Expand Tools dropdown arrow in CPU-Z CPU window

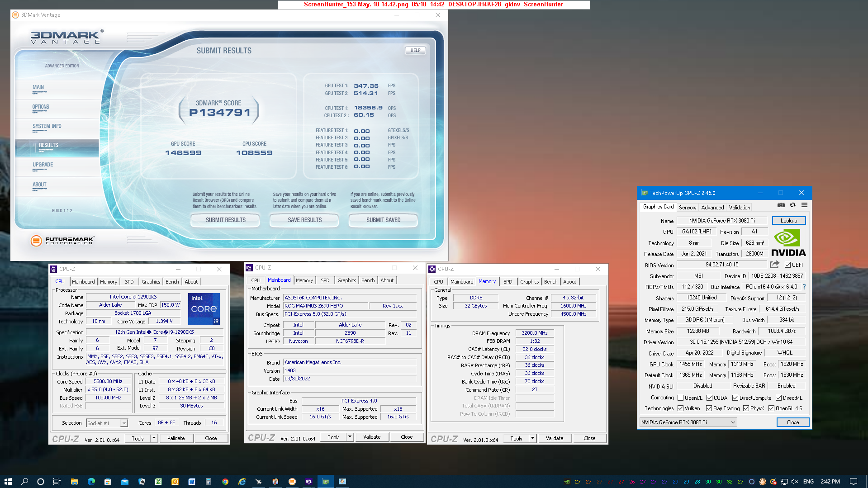(x=154, y=438)
